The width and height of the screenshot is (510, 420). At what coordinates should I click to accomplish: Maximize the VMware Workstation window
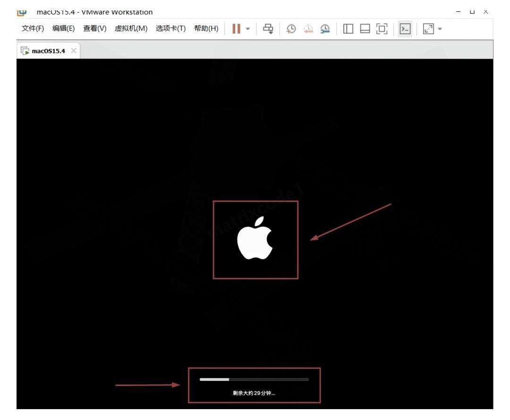472,12
